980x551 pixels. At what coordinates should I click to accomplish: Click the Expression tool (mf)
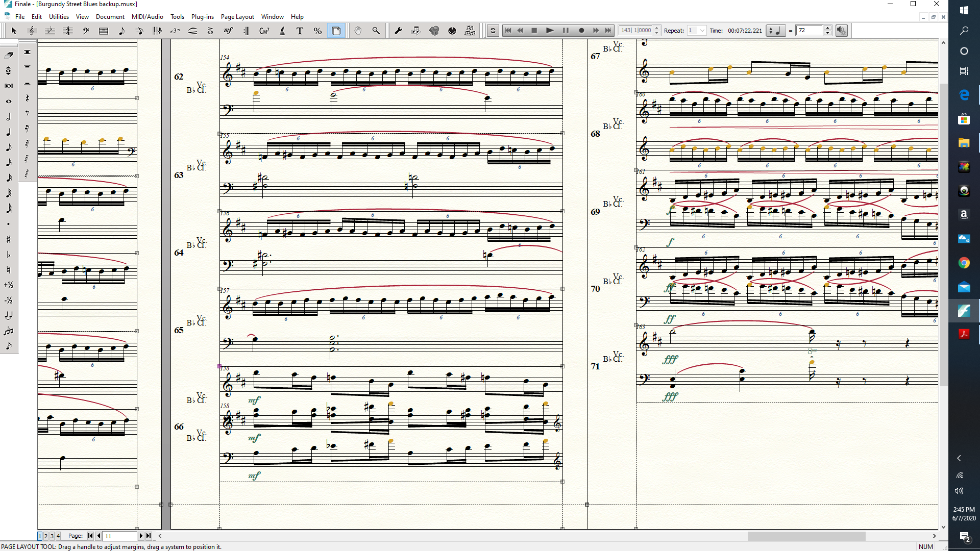click(228, 31)
